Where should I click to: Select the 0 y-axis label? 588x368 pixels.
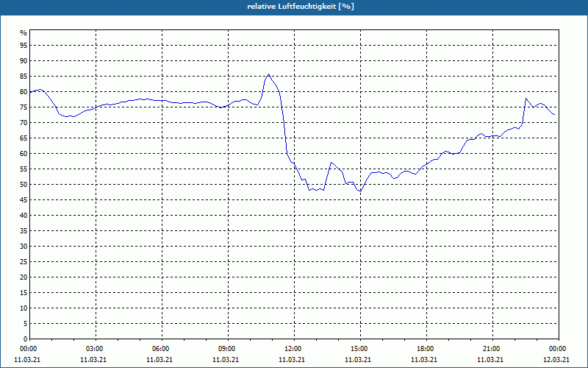[x=26, y=339]
